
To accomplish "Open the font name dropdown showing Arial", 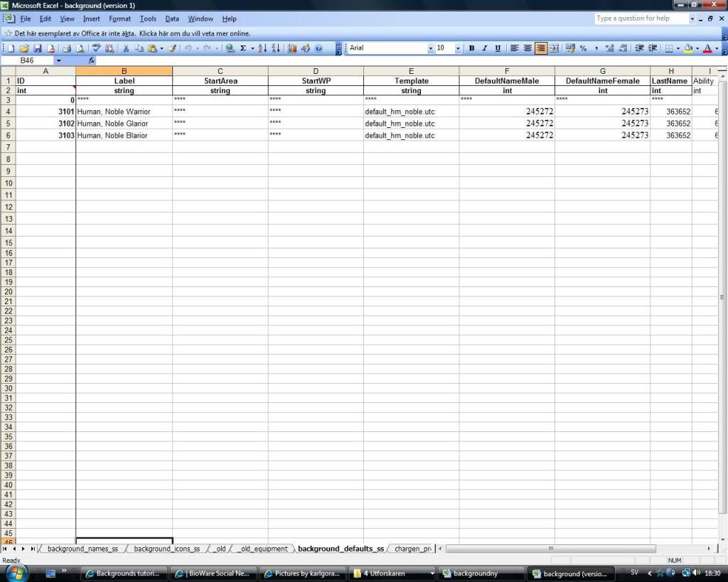I will (430, 48).
